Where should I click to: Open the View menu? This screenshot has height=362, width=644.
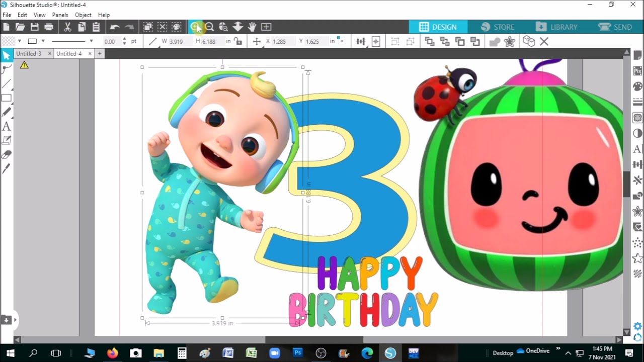tap(39, 15)
